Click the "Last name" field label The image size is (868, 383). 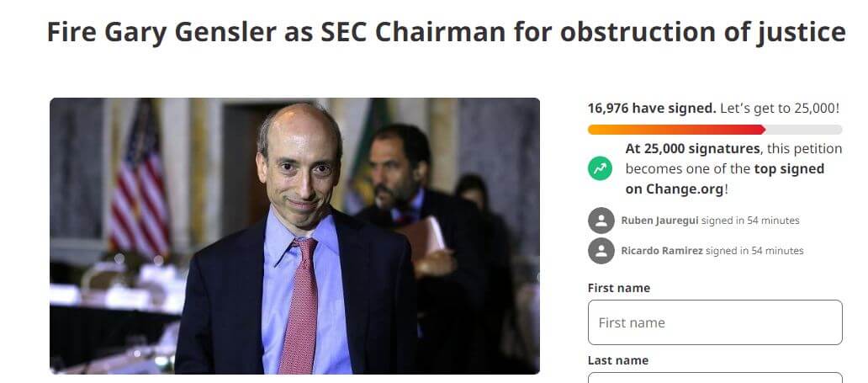(x=618, y=360)
